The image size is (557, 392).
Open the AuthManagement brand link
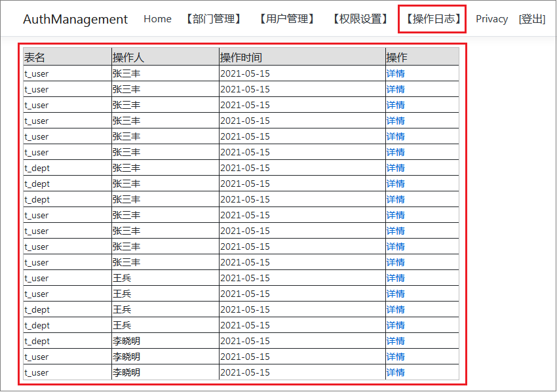[75, 19]
